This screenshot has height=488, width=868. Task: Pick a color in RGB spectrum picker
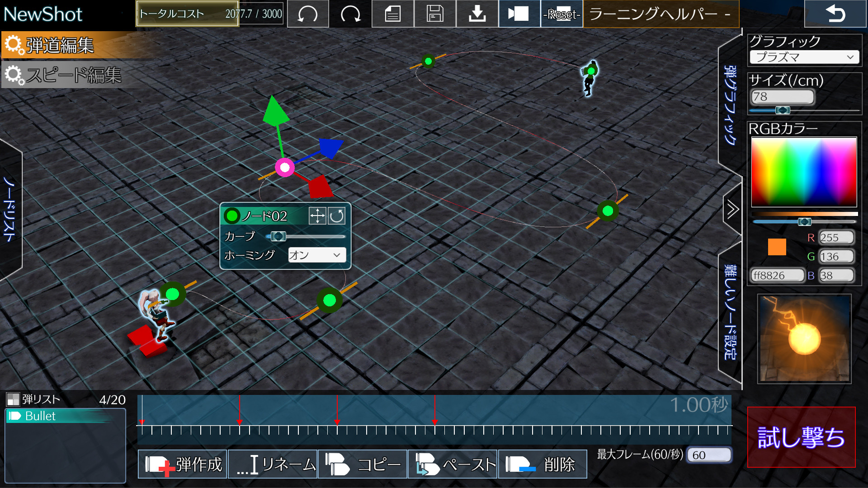804,172
